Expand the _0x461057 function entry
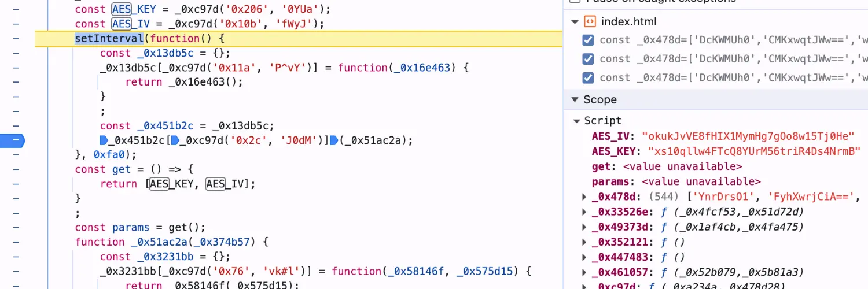 pyautogui.click(x=584, y=272)
